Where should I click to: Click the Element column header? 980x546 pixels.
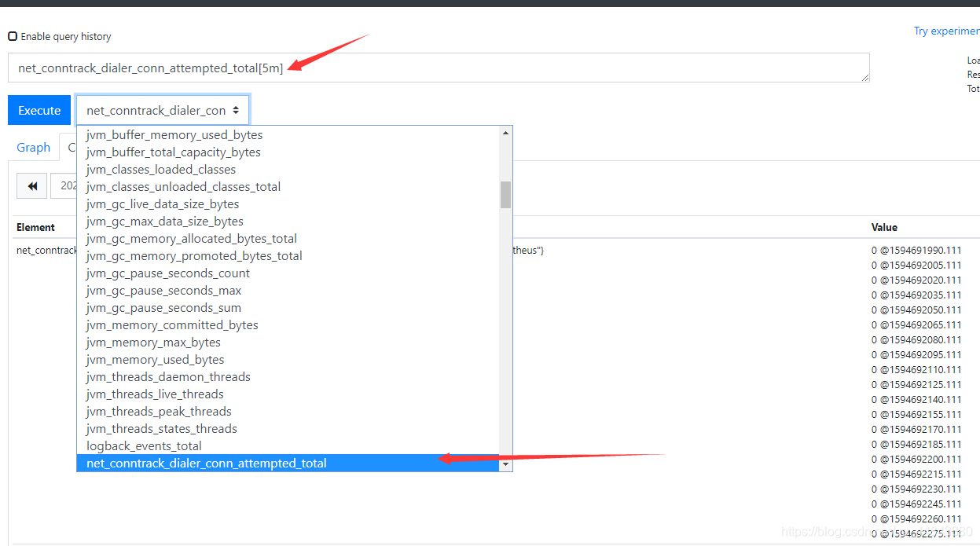coord(35,227)
